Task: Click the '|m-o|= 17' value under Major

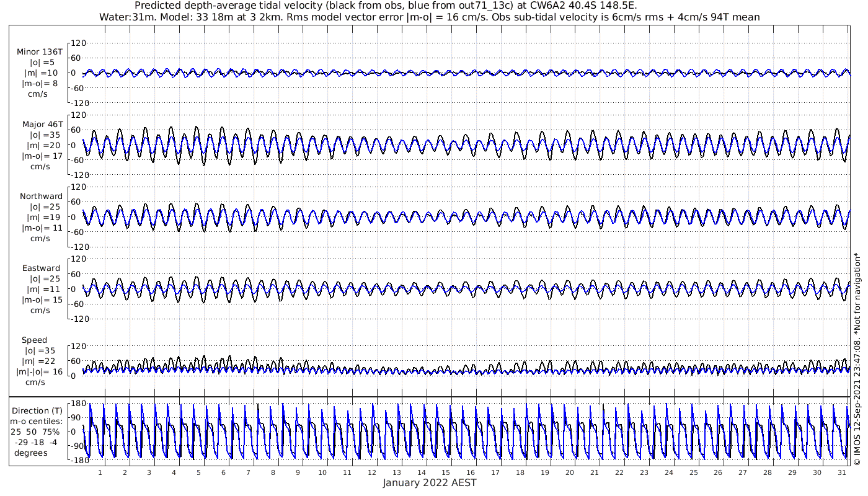Action: point(42,156)
